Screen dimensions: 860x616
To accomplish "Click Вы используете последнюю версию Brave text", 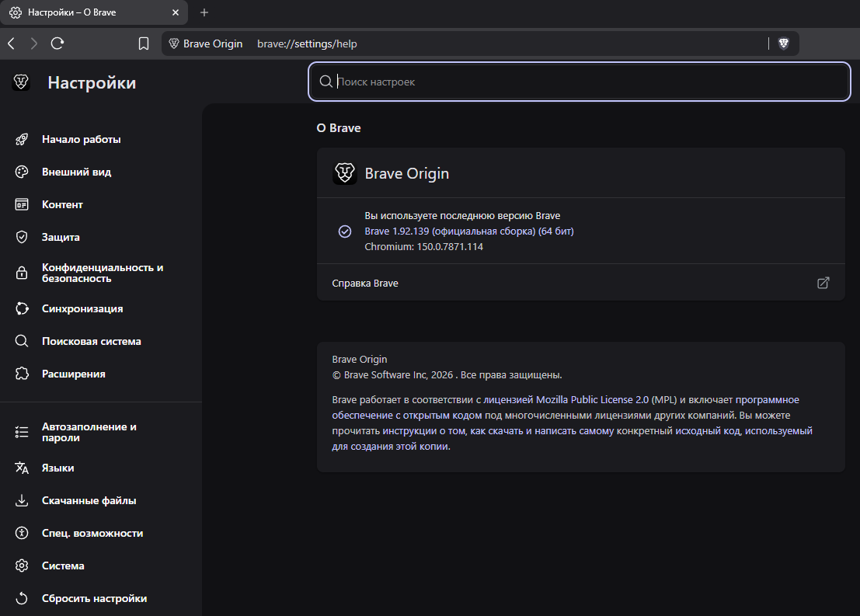I will pyautogui.click(x=462, y=216).
